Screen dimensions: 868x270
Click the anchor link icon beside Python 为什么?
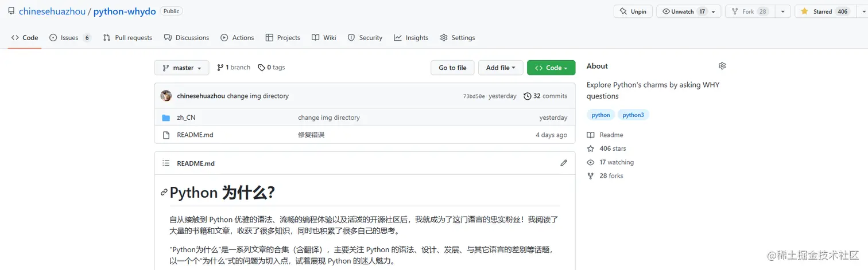pyautogui.click(x=164, y=193)
